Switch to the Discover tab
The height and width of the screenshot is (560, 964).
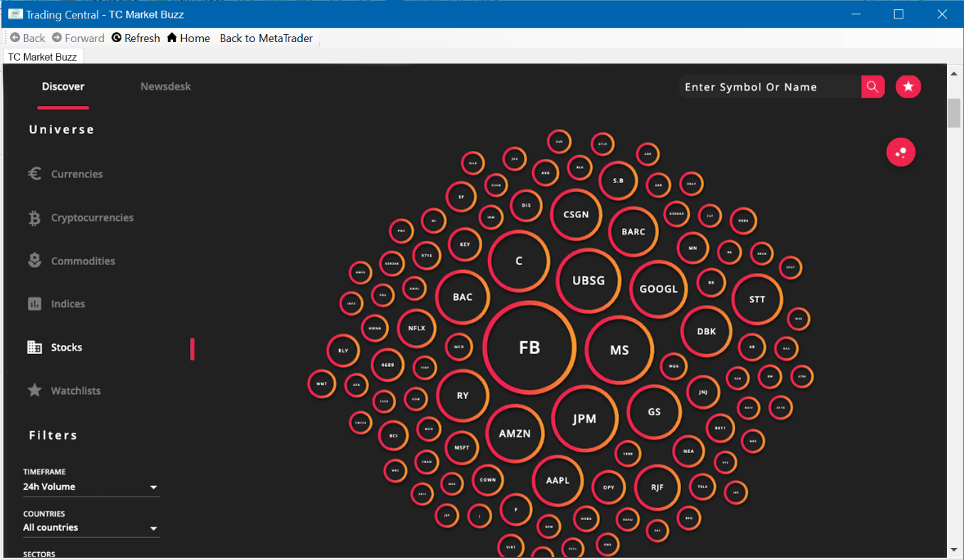click(63, 87)
